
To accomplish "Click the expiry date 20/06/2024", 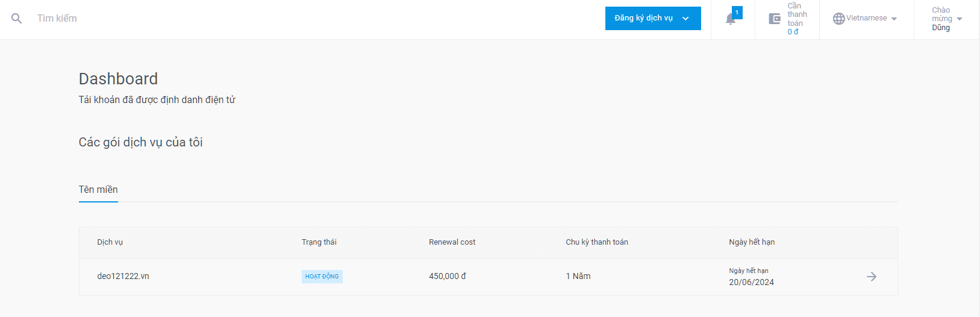I will click(751, 282).
